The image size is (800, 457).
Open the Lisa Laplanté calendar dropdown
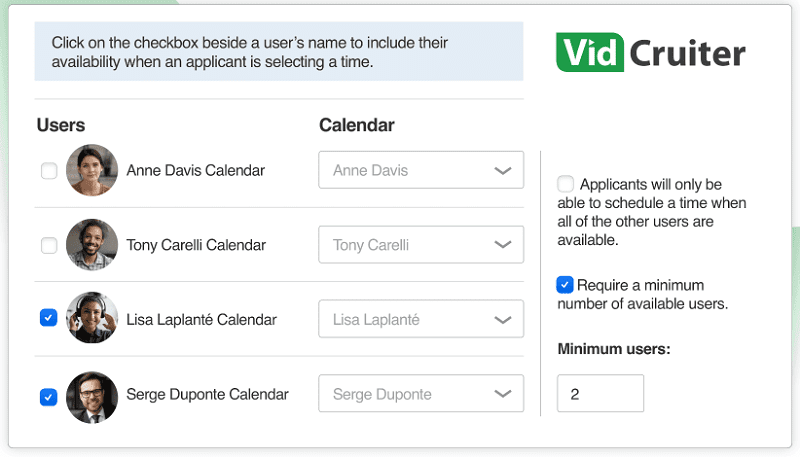(421, 320)
